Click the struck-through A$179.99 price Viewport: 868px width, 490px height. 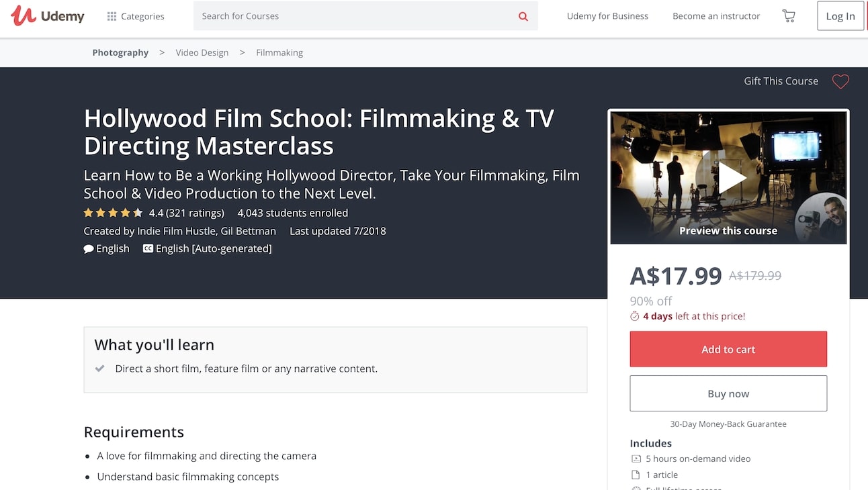click(x=755, y=275)
